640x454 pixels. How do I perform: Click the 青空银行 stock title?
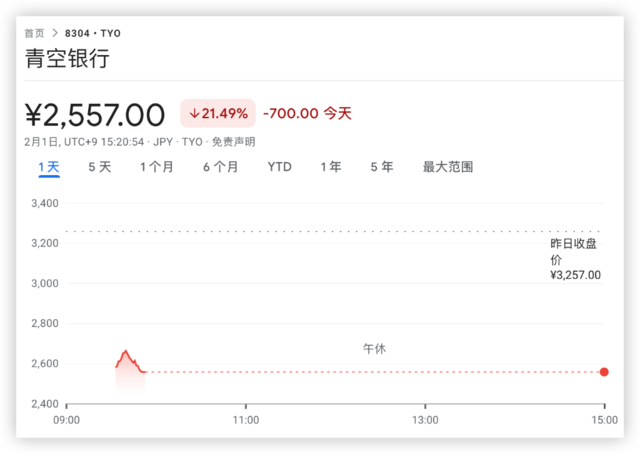pos(67,59)
